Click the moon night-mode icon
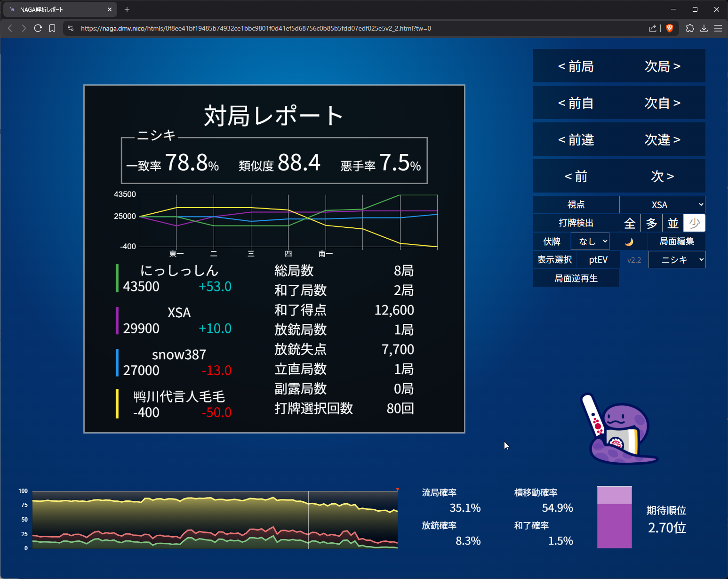The height and width of the screenshot is (579, 728). tap(629, 242)
